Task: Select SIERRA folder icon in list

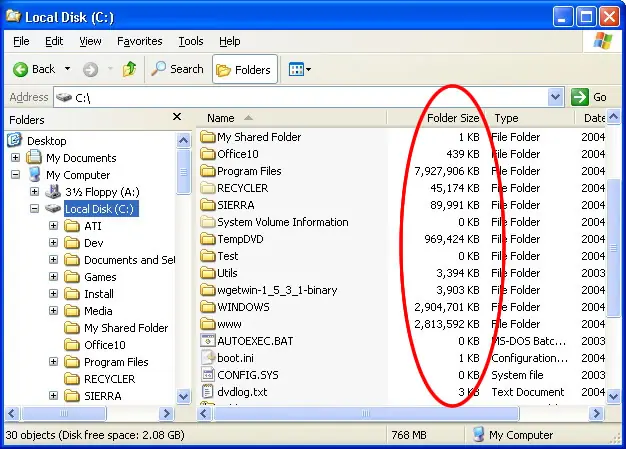Action: coord(208,205)
